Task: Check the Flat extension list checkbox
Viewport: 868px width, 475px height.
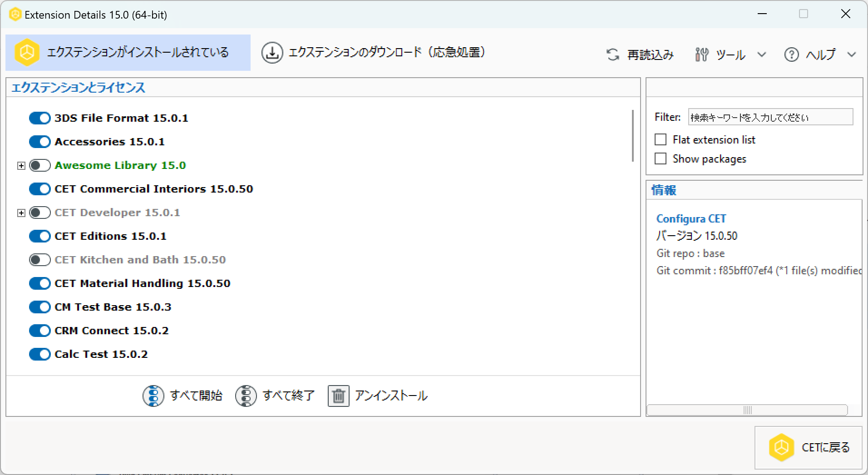Action: click(x=661, y=139)
